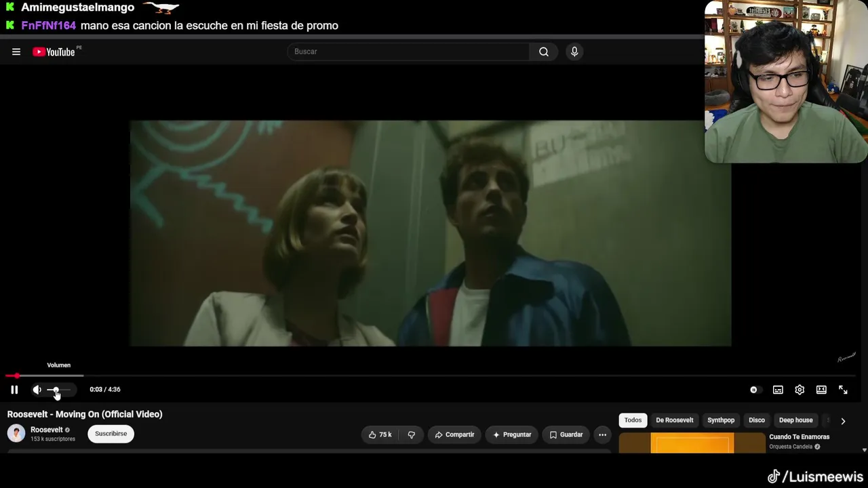Screen dimensions: 868x488
Task: Open the YouTube guide hamburger menu
Action: tap(16, 52)
